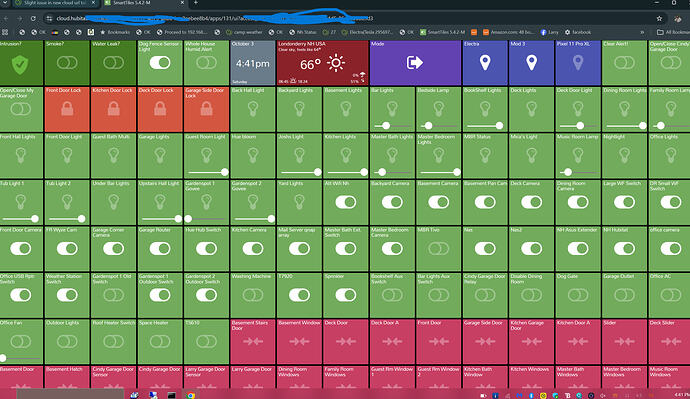This screenshot has width=690, height=399.
Task: Click the Deck Door Lock padlock
Action: [x=160, y=109]
